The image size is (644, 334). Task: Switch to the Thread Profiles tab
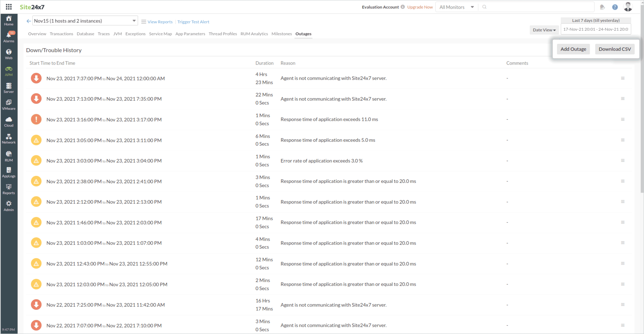222,33
